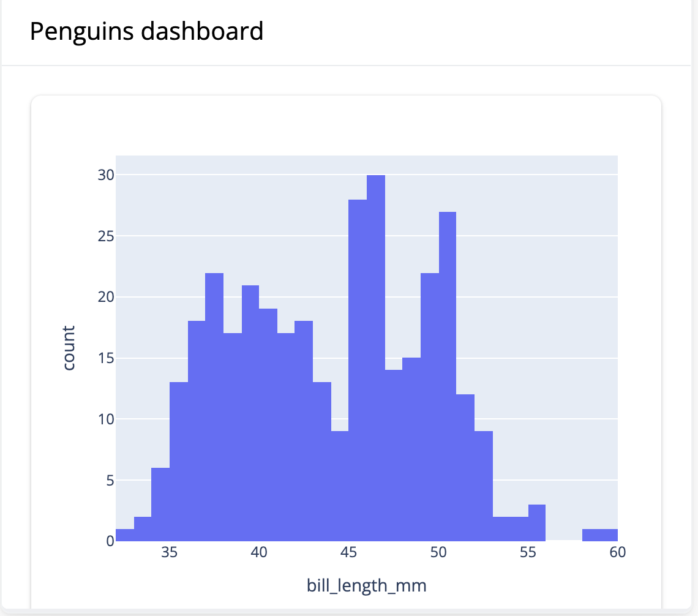
Task: Select the count 12 bar after 51
Action: coord(465,468)
